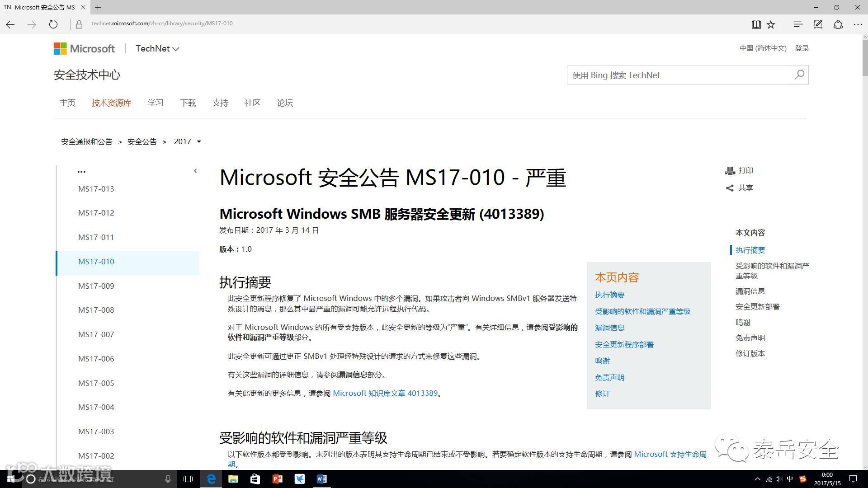This screenshot has height=488, width=868.
Task: Select MS17-009 in the bulletin list
Action: (96, 286)
